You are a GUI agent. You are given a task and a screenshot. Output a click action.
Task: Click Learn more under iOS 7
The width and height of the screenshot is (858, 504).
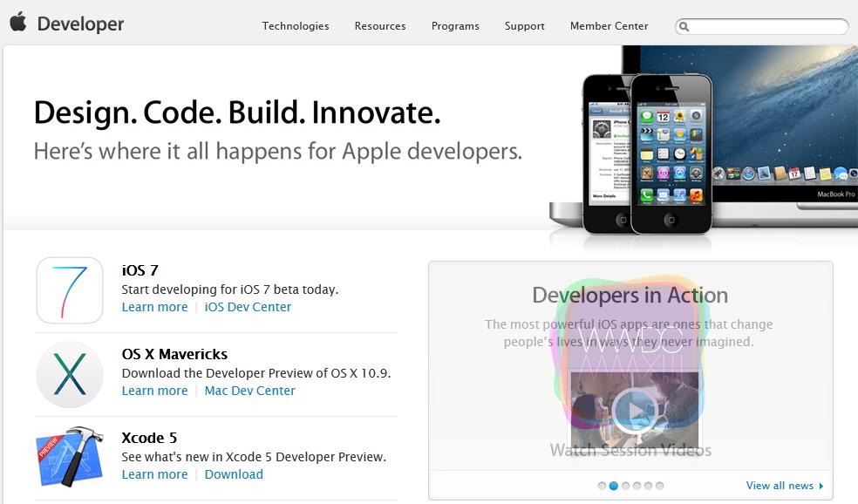(155, 307)
